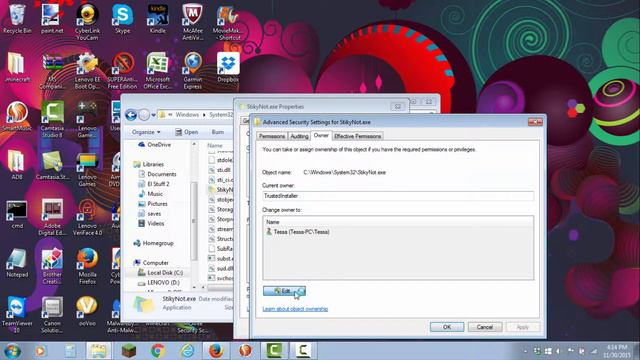Select saves library in navigation pane

click(x=149, y=214)
